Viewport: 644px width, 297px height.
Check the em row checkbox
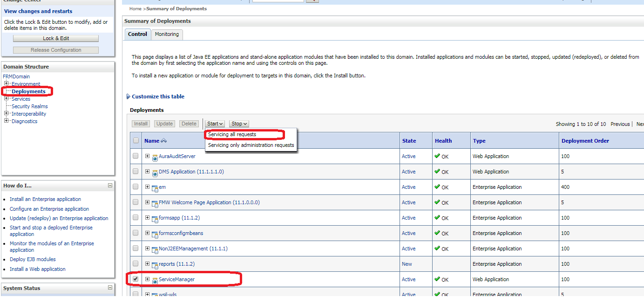click(136, 186)
